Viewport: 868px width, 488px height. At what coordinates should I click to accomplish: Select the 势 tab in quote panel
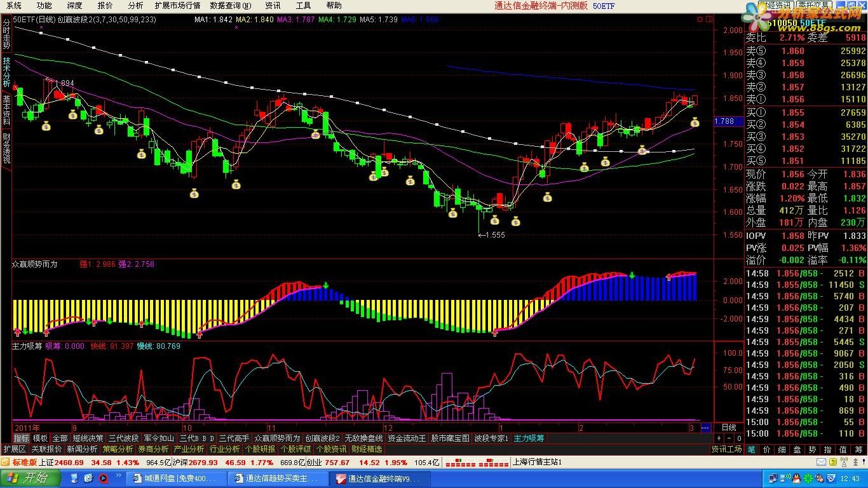click(x=812, y=449)
